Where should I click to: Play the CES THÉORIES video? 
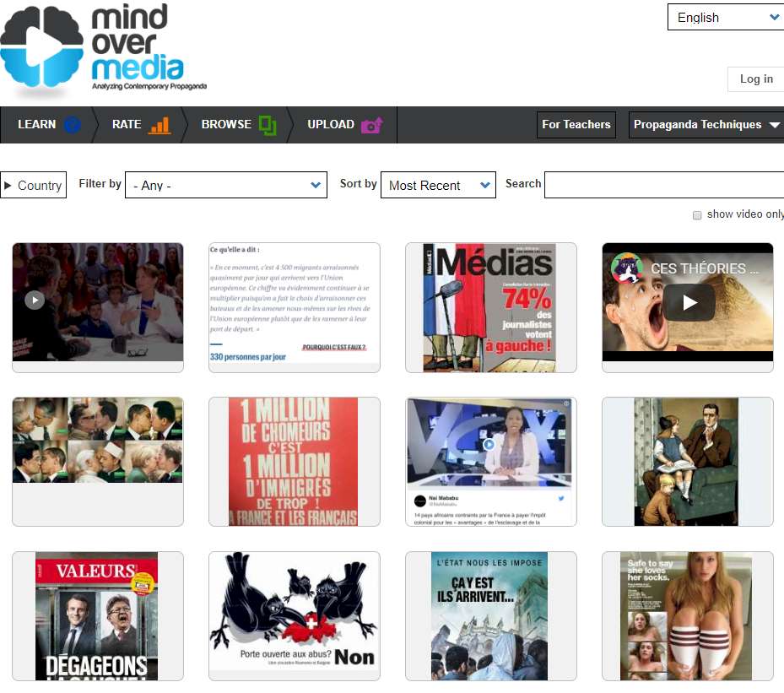[688, 302]
